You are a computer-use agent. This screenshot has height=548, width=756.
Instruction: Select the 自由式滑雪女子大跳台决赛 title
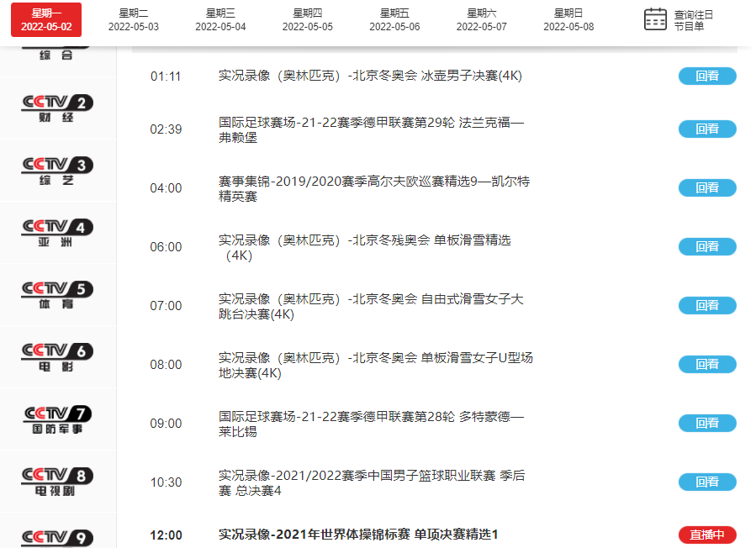[x=371, y=306]
